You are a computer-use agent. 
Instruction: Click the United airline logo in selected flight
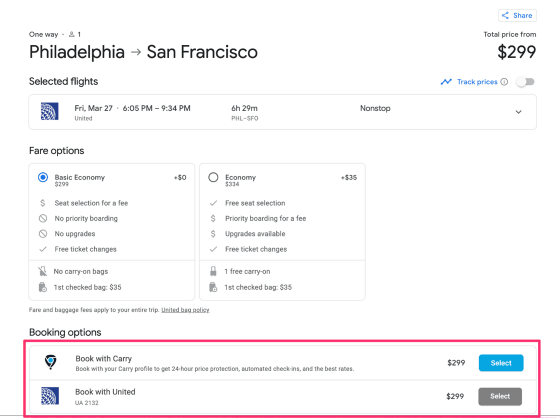[50, 111]
